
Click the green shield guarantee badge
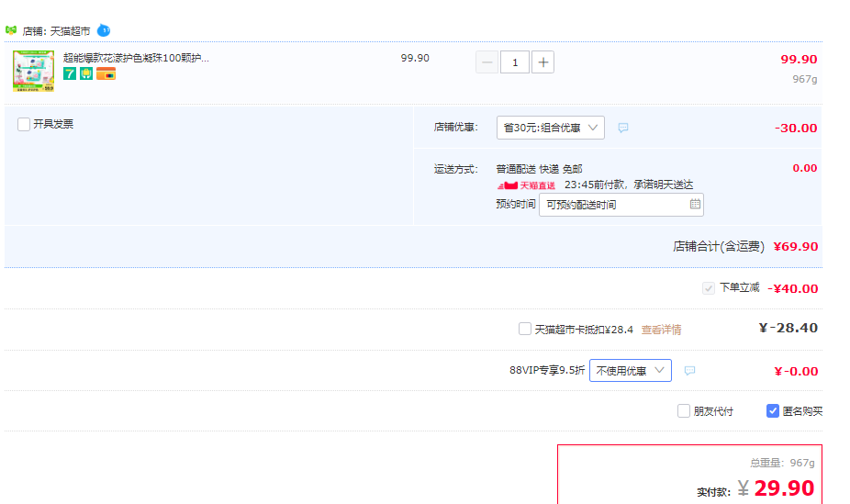86,73
